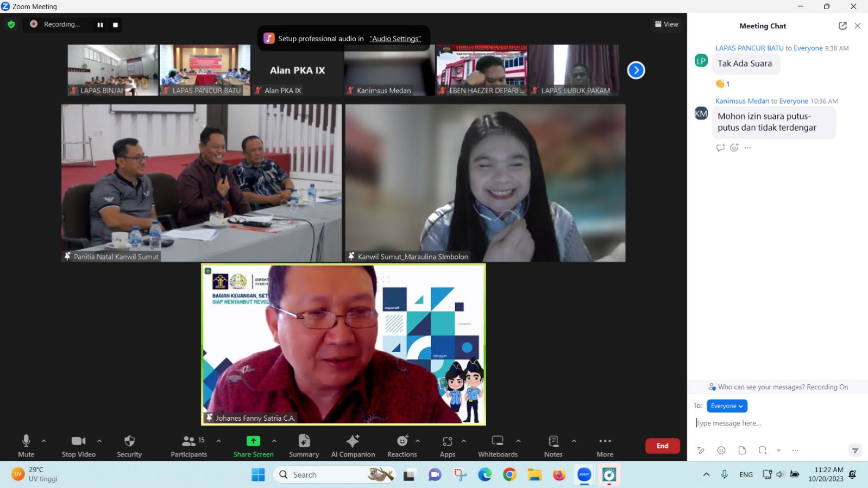Viewport: 868px width, 488px height.
Task: Open the Audio Settings link
Action: click(395, 39)
